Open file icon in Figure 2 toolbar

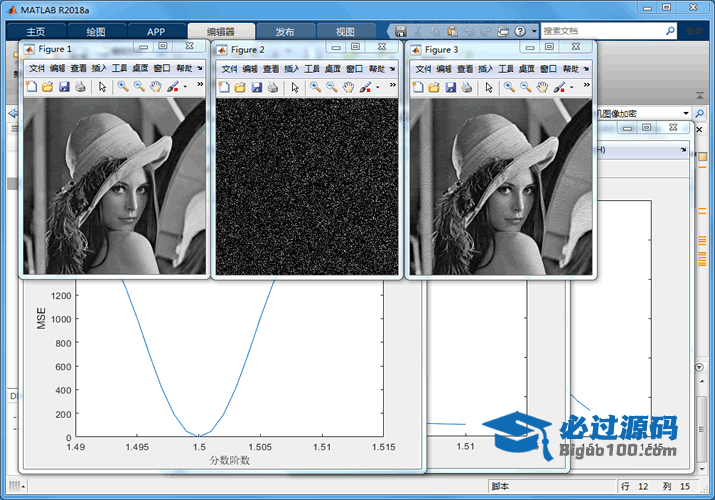click(x=240, y=87)
